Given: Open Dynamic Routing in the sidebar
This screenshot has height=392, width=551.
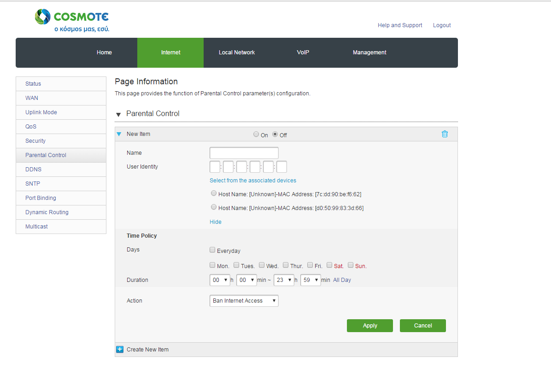Looking at the screenshot, I should 61,212.
